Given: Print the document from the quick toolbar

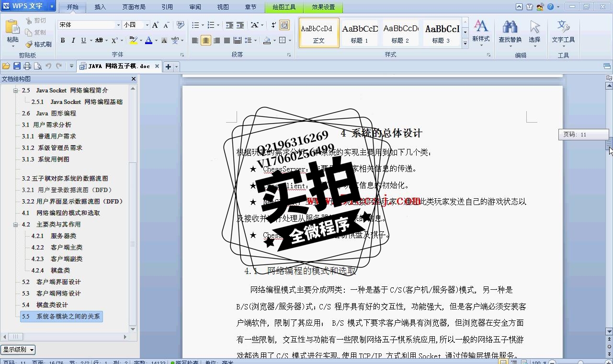Looking at the screenshot, I should [x=27, y=66].
